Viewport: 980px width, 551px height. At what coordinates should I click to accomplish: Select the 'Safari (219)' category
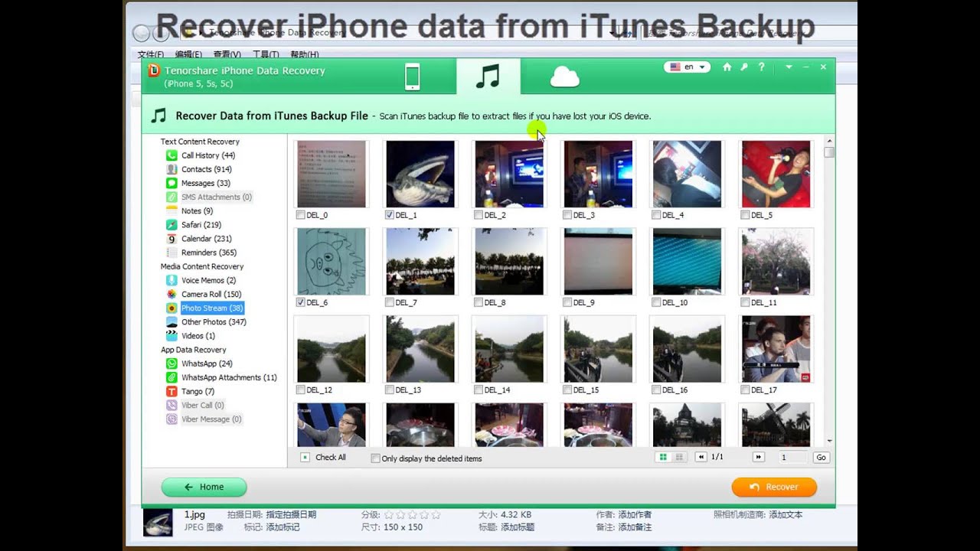coord(201,225)
